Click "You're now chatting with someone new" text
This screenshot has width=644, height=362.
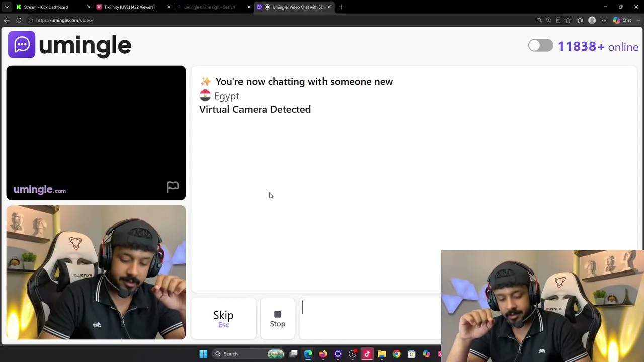[x=304, y=81]
